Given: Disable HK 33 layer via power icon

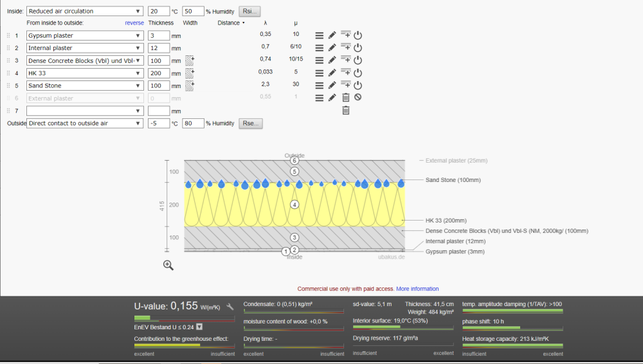Looking at the screenshot, I should [x=358, y=73].
